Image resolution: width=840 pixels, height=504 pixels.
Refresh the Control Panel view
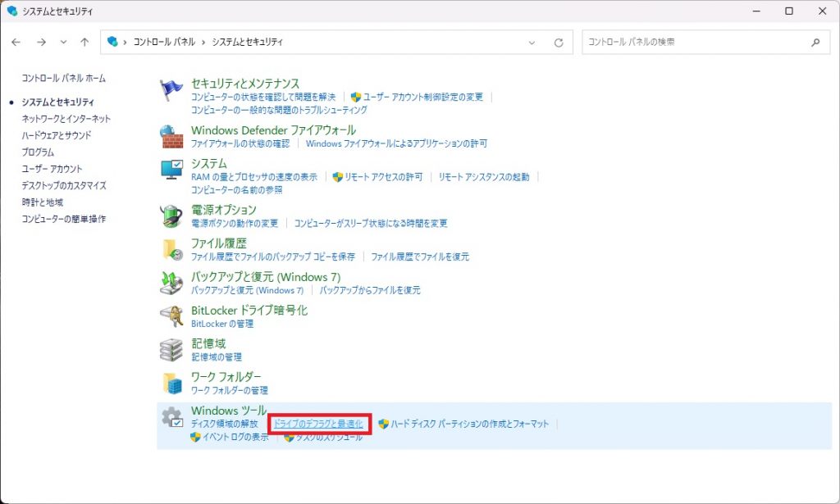coord(559,43)
